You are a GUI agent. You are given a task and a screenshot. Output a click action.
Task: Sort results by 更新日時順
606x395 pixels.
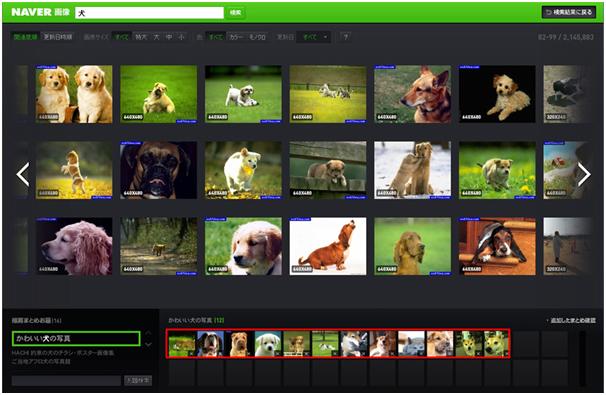[x=58, y=37]
